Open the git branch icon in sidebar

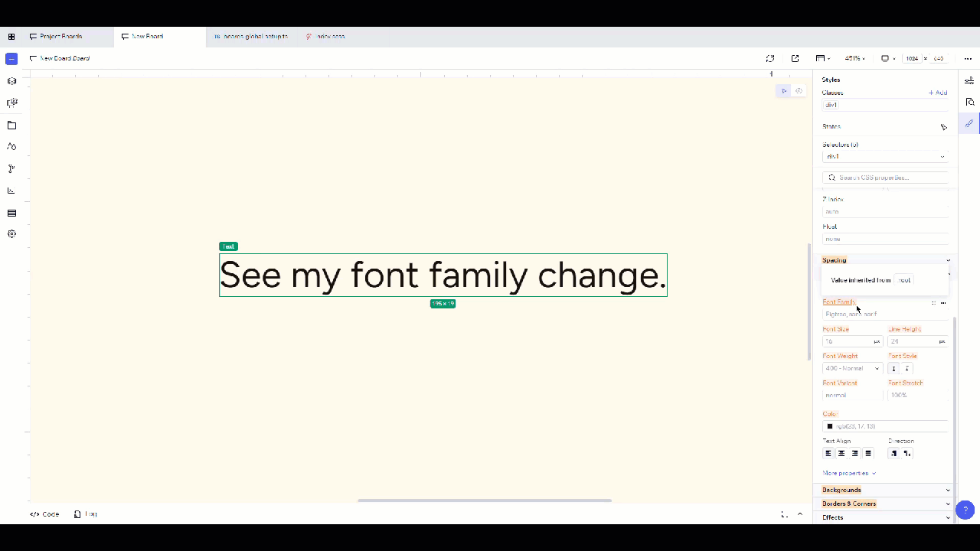tap(11, 168)
